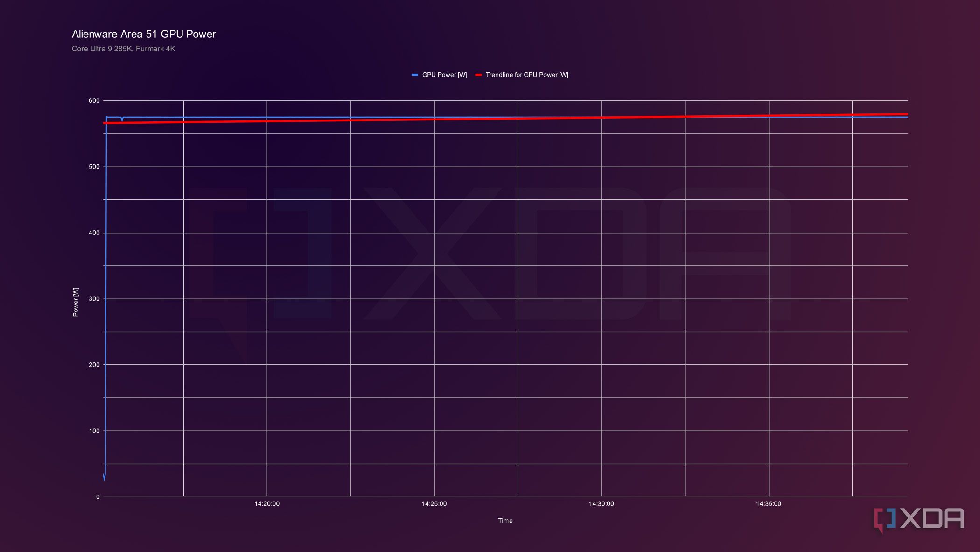The width and height of the screenshot is (980, 552).
Task: Click the 600 y-axis value
Action: (x=94, y=100)
